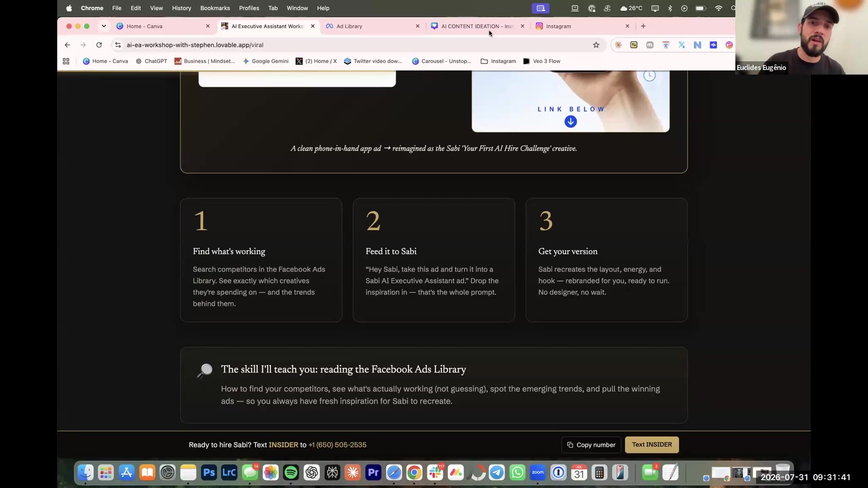The width and height of the screenshot is (868, 488).
Task: Open the Google Gemini bookmark
Action: coord(265,61)
